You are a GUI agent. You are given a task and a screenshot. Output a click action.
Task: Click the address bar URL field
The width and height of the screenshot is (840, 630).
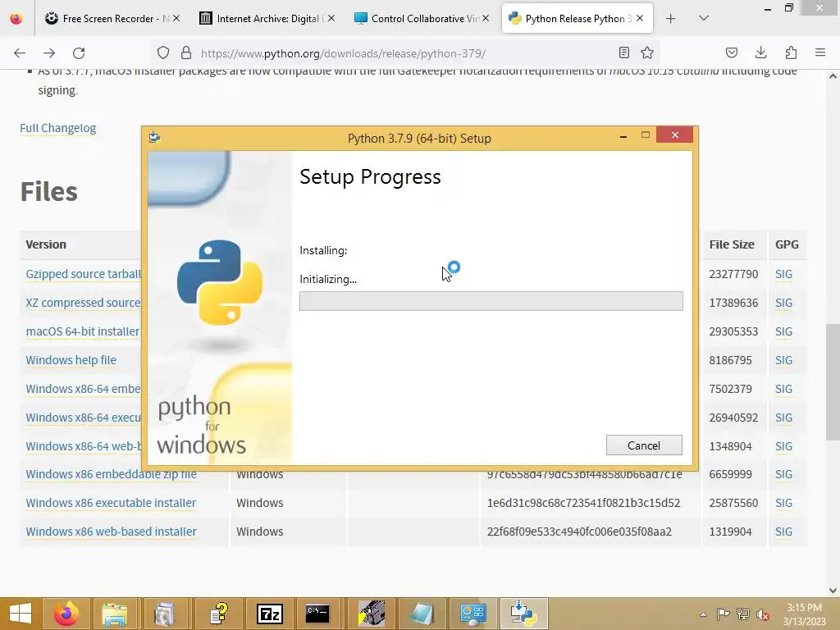click(x=404, y=53)
